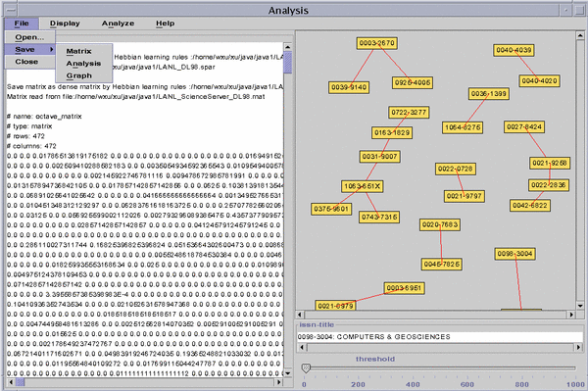
Task: Click text pane horizontal scroll right arrow
Action: 279,382
